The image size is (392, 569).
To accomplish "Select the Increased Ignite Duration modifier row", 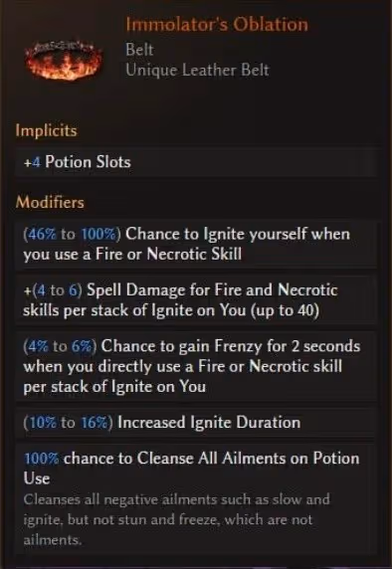I will (196, 423).
